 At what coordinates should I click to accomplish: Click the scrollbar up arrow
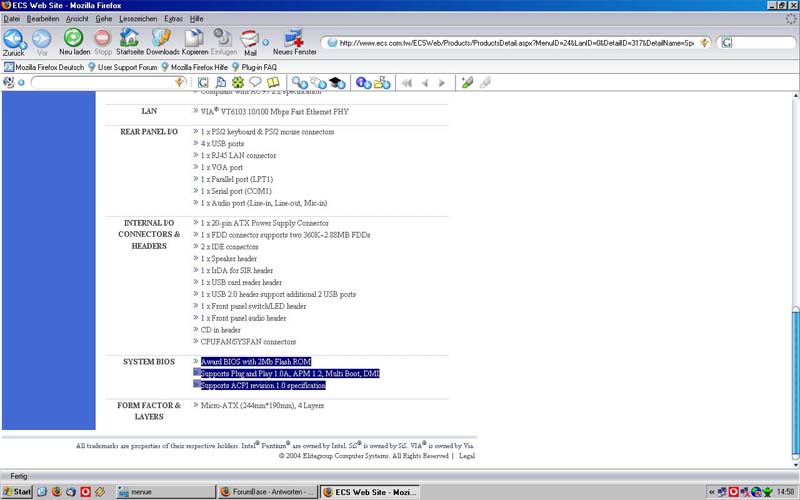pos(795,96)
